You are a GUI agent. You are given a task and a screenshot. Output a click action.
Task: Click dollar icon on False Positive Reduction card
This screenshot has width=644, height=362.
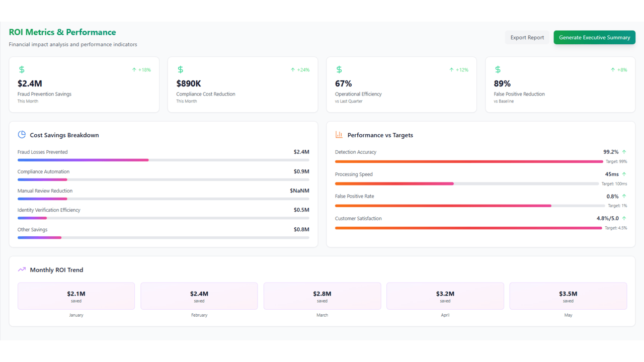[498, 69]
